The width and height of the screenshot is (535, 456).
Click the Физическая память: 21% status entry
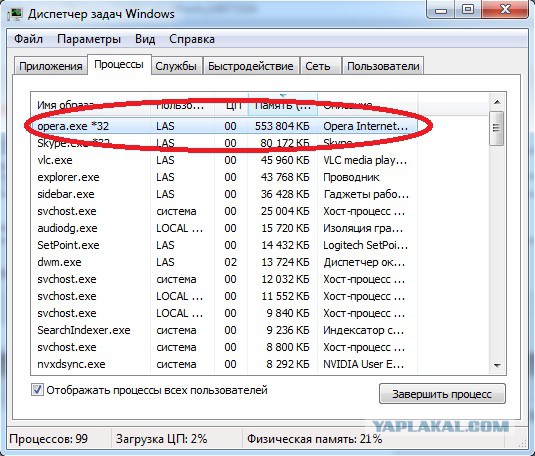[315, 439]
